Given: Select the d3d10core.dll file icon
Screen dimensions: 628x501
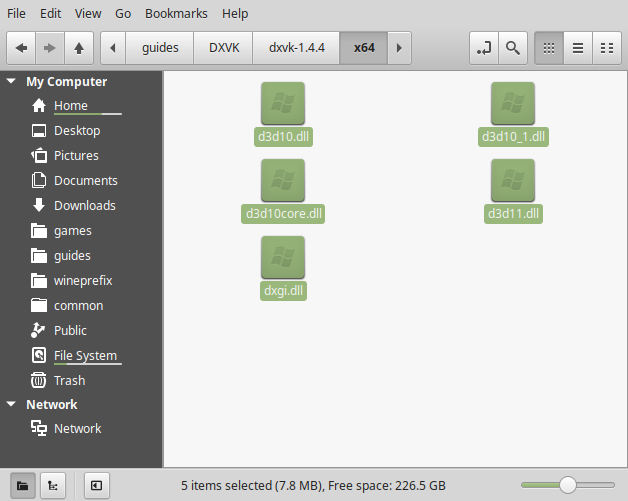Looking at the screenshot, I should [283, 180].
